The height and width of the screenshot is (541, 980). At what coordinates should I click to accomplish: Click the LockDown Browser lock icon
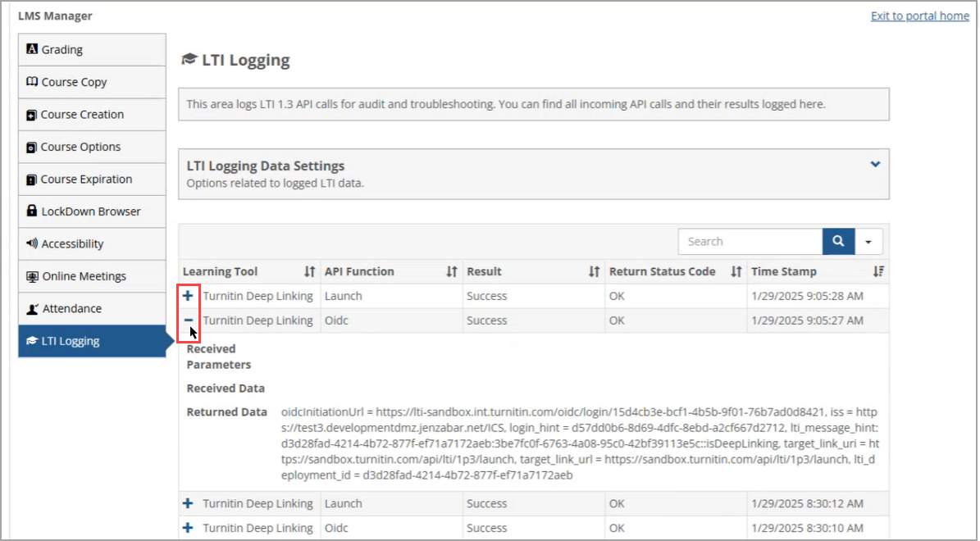pos(31,211)
